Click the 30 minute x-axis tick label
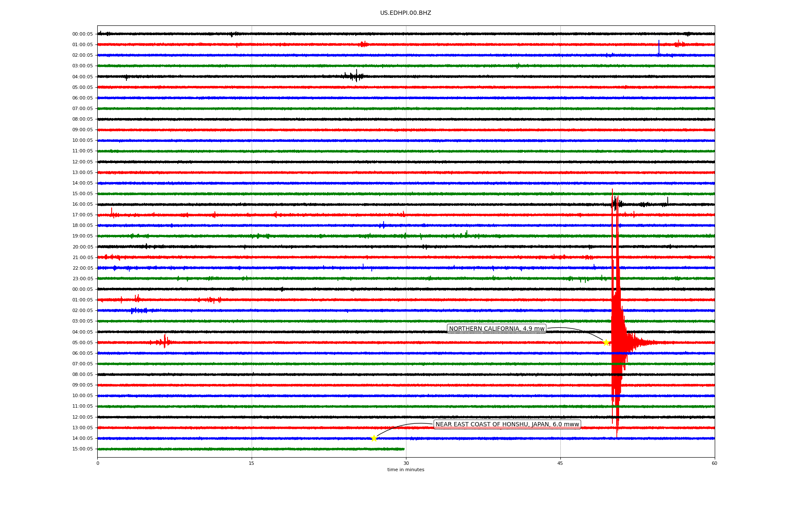 406,463
